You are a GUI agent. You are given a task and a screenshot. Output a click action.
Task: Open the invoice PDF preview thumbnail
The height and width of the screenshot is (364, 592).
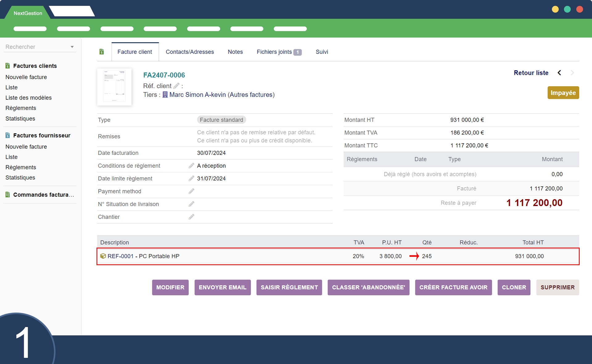tap(114, 87)
